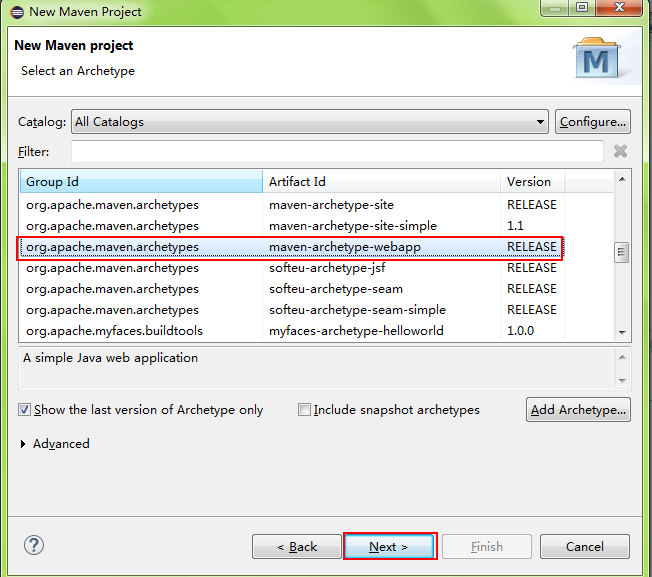Click the Configure... button
The width and height of the screenshot is (652, 577).
point(593,121)
